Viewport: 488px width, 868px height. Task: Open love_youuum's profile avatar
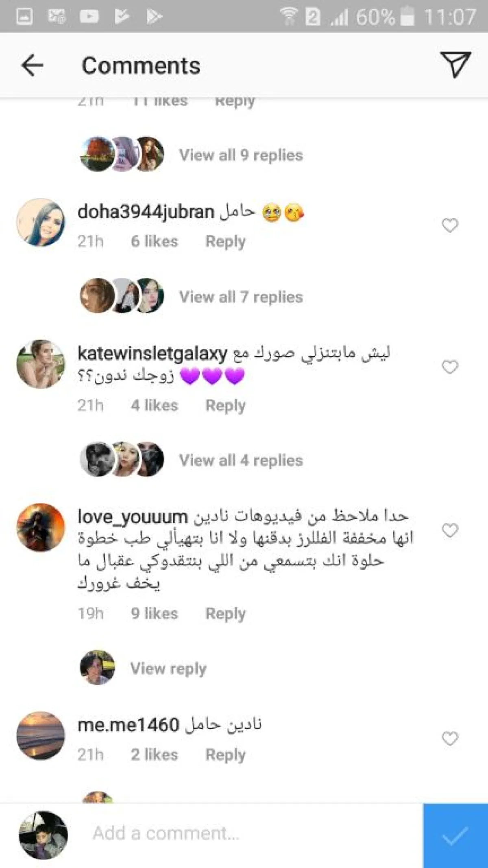point(41,527)
